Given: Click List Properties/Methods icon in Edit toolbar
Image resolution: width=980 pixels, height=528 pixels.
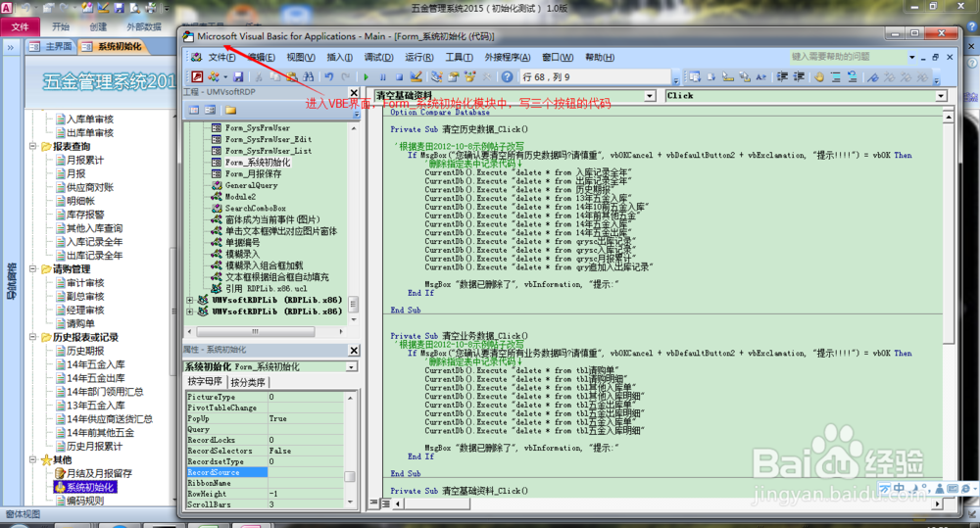Looking at the screenshot, I should pos(695,76).
